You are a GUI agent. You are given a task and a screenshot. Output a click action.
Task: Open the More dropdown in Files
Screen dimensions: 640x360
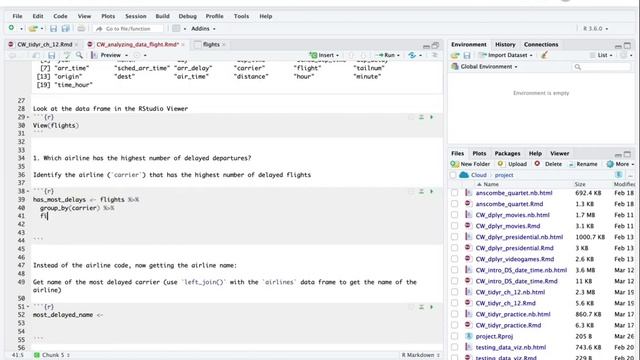[x=620, y=164]
